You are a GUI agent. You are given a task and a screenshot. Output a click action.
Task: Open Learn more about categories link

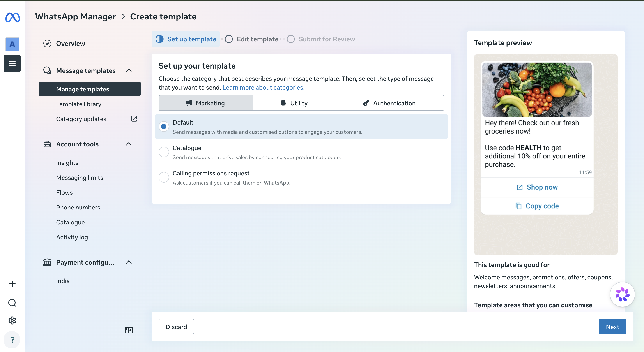tap(263, 87)
